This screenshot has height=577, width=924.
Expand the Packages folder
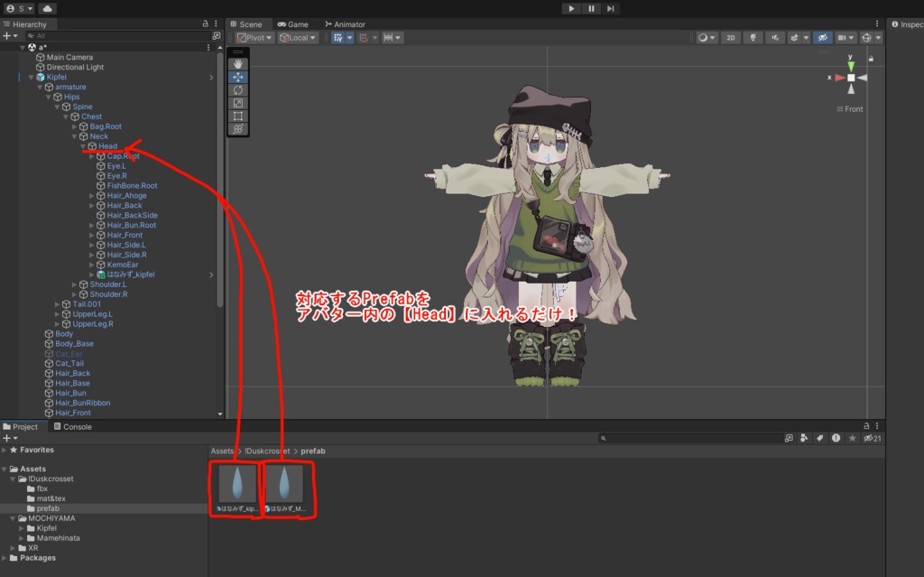5,558
